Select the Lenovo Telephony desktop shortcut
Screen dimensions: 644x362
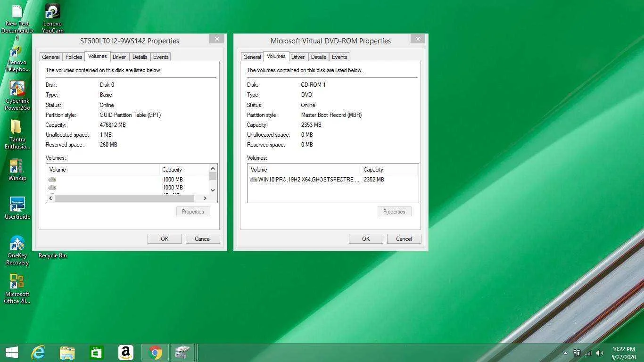(17, 59)
